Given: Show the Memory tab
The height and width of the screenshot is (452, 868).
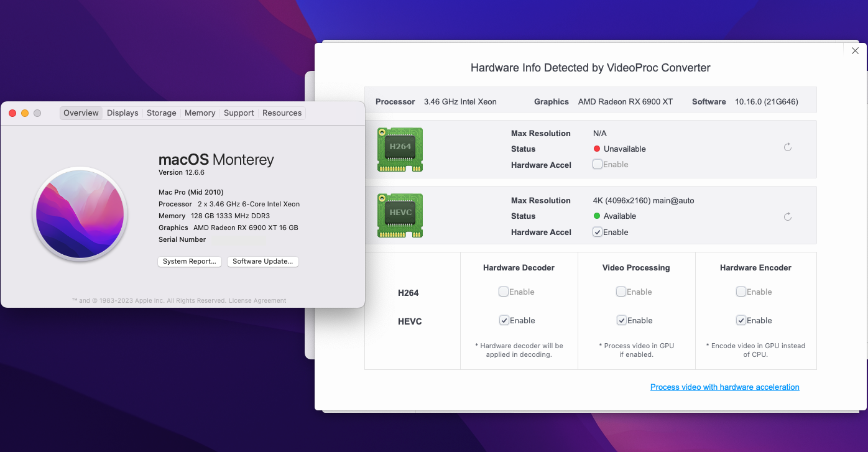Looking at the screenshot, I should click(200, 113).
